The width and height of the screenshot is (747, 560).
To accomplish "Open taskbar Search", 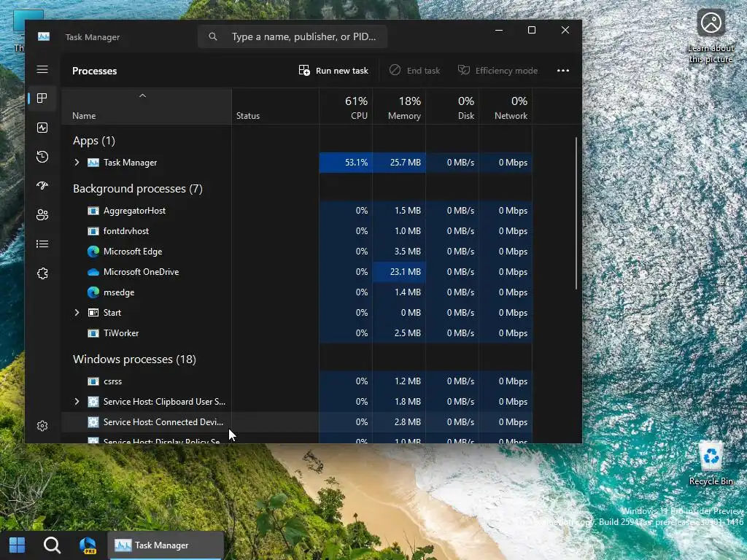I will point(52,545).
